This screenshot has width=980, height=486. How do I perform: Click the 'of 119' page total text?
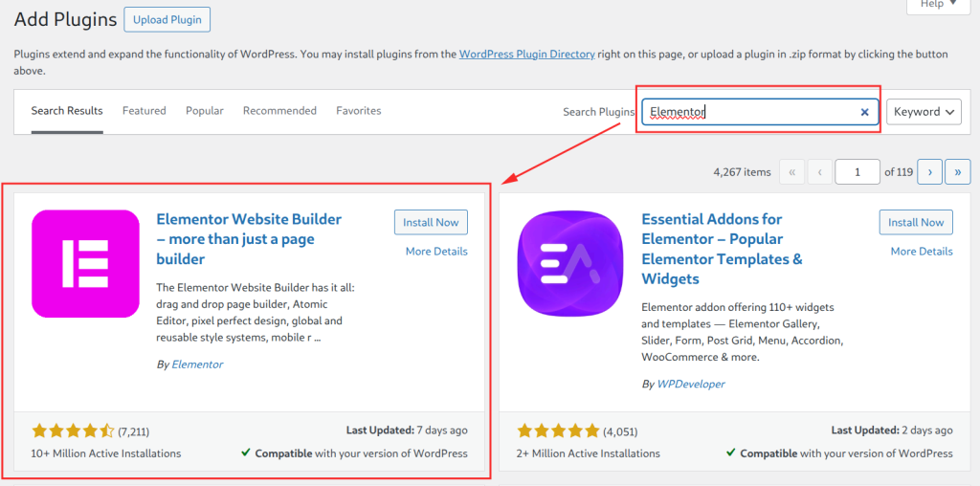[x=899, y=172]
